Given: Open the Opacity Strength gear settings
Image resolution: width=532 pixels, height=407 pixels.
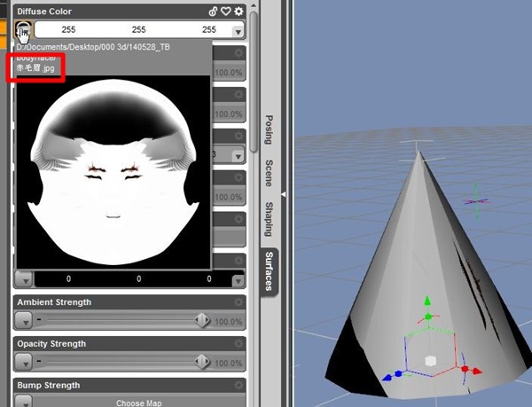Looking at the screenshot, I should (x=238, y=344).
